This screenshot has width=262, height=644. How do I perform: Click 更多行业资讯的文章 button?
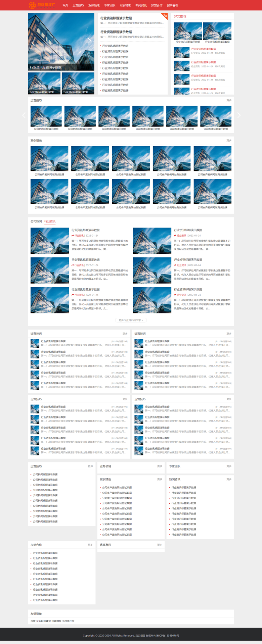131,320
